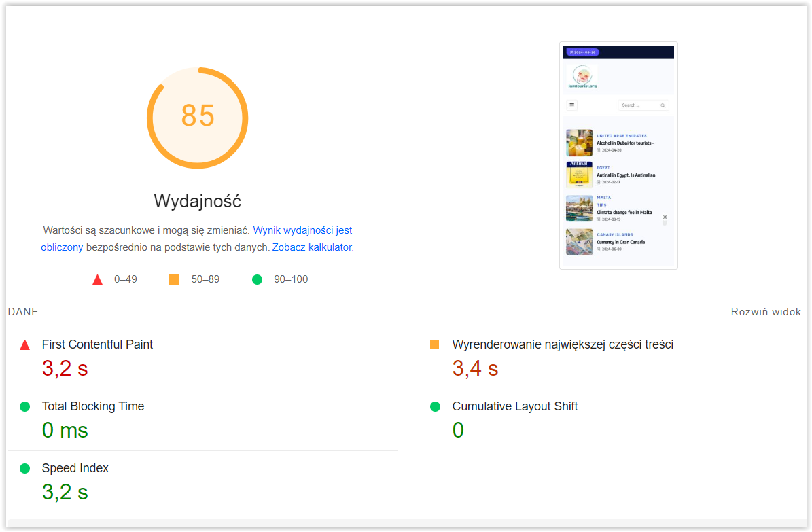The height and width of the screenshot is (532, 812).
Task: Click 'Alcohol in Dubai for tourists' in preview
Action: [626, 143]
